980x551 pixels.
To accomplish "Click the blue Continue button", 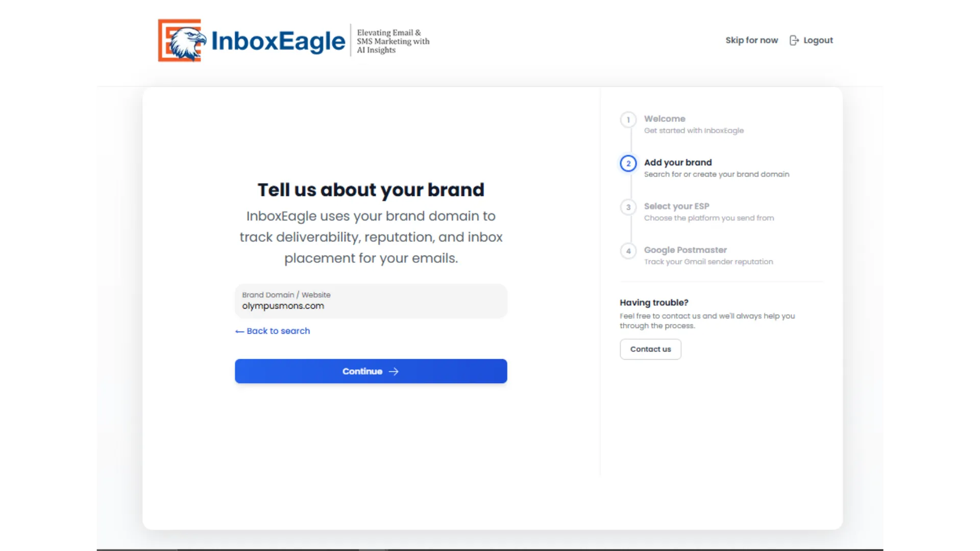I will coord(371,371).
